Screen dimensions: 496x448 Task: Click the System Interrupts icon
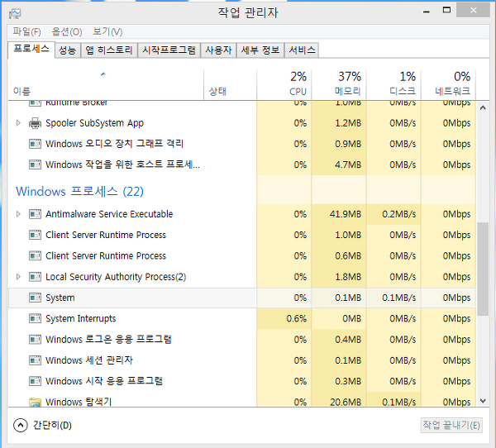(x=35, y=318)
